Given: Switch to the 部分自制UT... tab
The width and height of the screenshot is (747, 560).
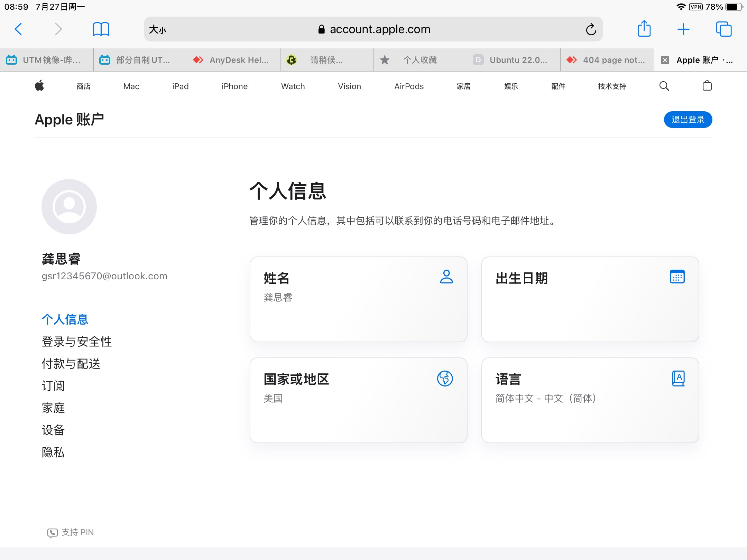Looking at the screenshot, I should tap(140, 60).
